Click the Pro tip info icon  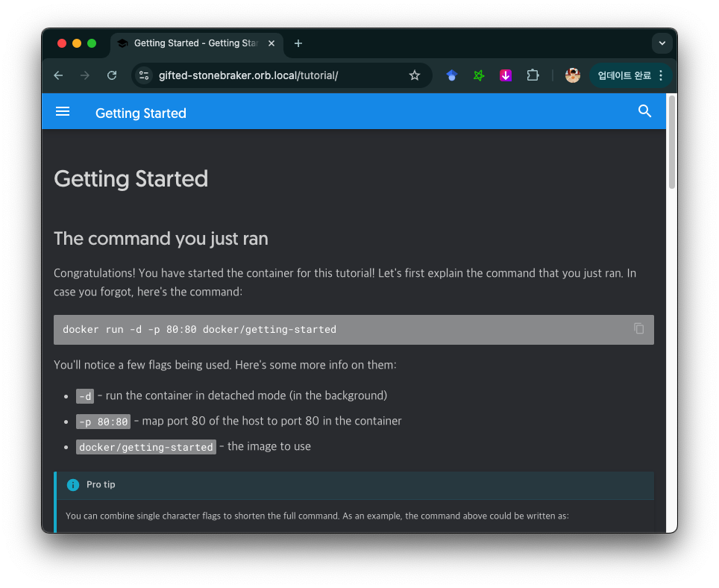click(x=73, y=485)
